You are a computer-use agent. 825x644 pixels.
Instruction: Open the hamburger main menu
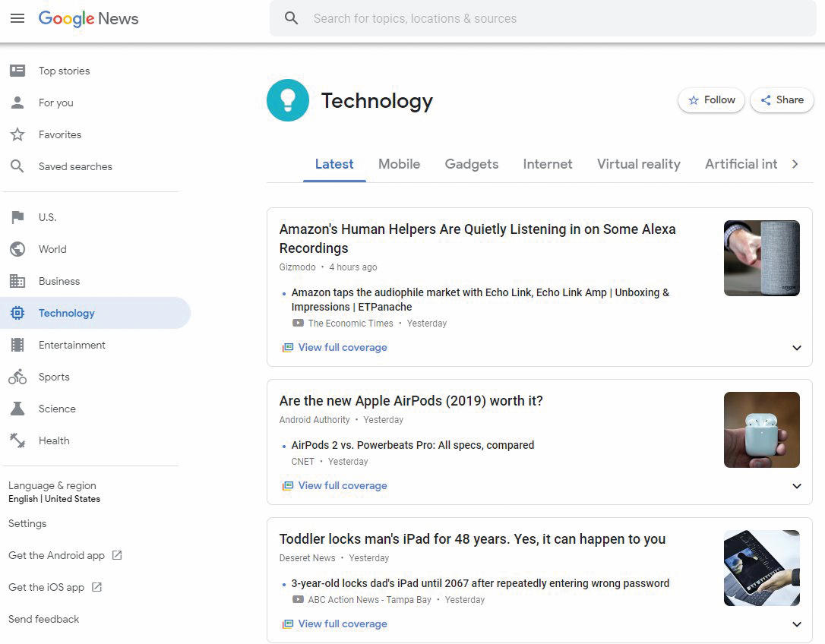point(17,18)
